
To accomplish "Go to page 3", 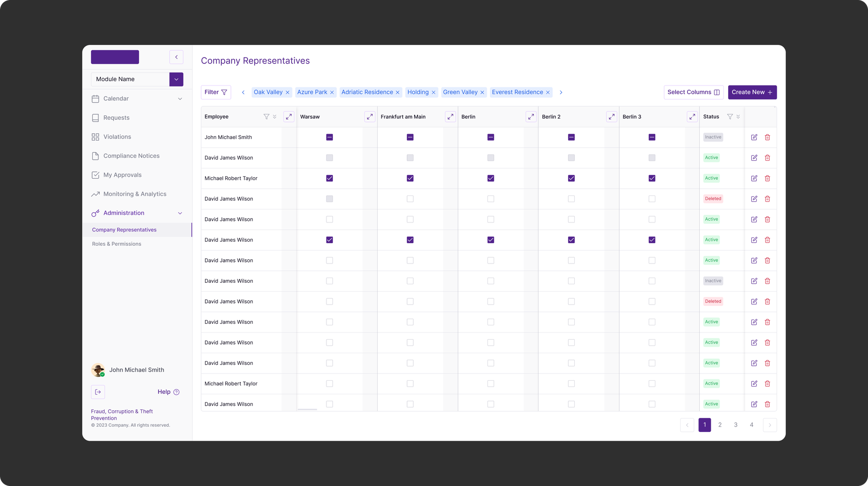I will pyautogui.click(x=735, y=425).
